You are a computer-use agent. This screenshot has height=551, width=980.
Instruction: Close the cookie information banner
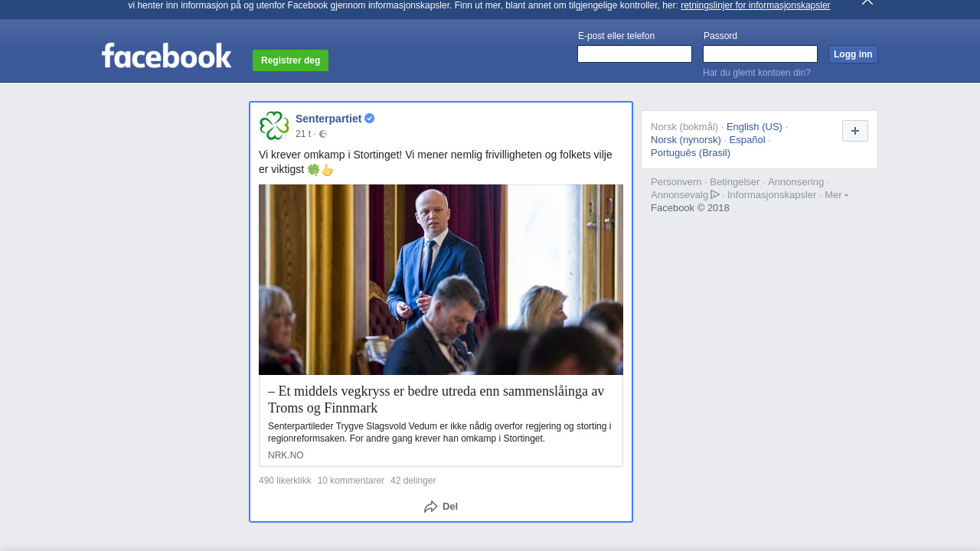click(x=867, y=2)
